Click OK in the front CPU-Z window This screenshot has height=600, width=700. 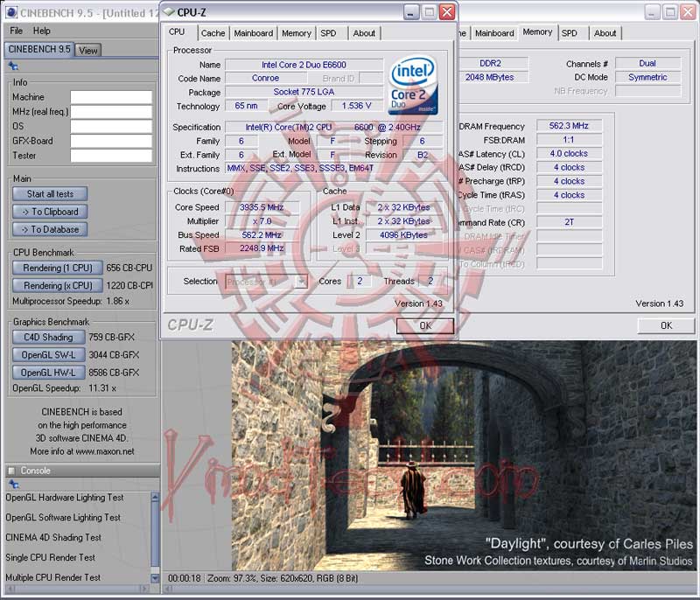pos(425,325)
